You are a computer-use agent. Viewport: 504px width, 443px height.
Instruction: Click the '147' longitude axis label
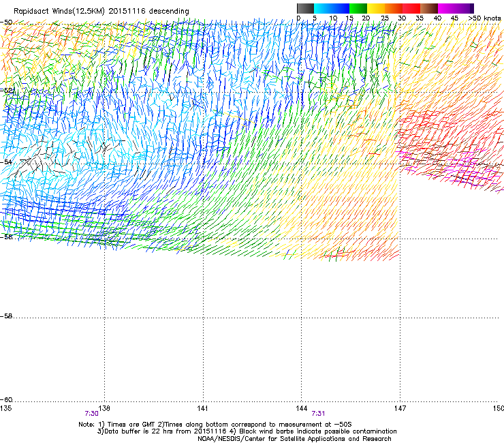400,408
